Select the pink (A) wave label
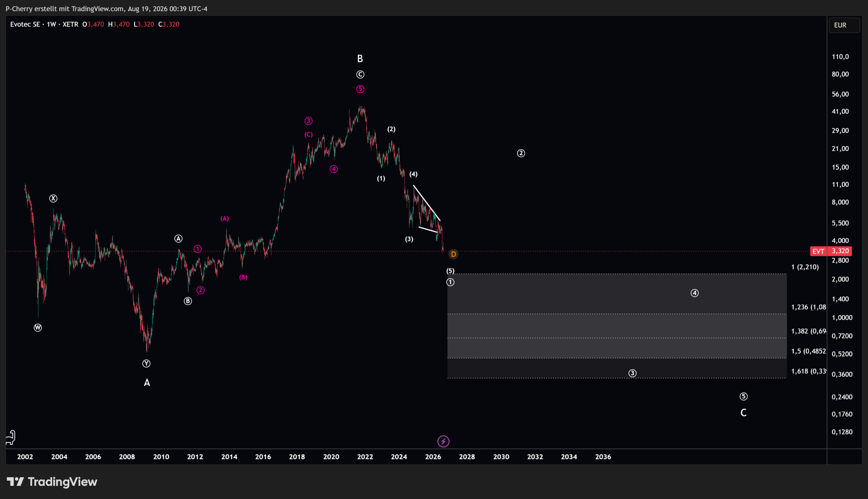This screenshot has width=868, height=499. (224, 219)
